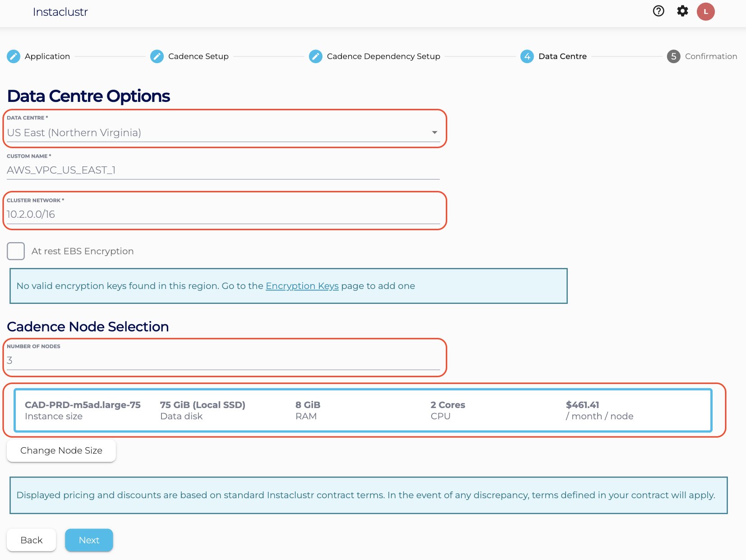Click the Change Node Size button

point(61,450)
